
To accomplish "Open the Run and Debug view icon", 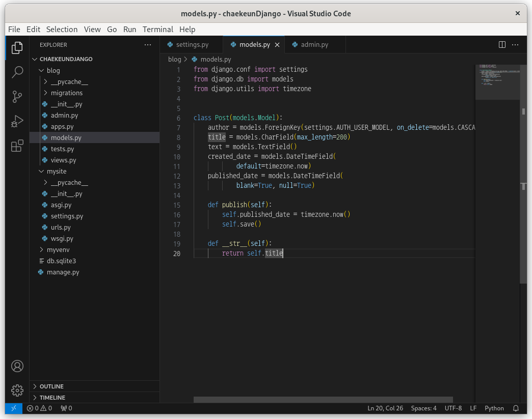I will pyautogui.click(x=17, y=121).
